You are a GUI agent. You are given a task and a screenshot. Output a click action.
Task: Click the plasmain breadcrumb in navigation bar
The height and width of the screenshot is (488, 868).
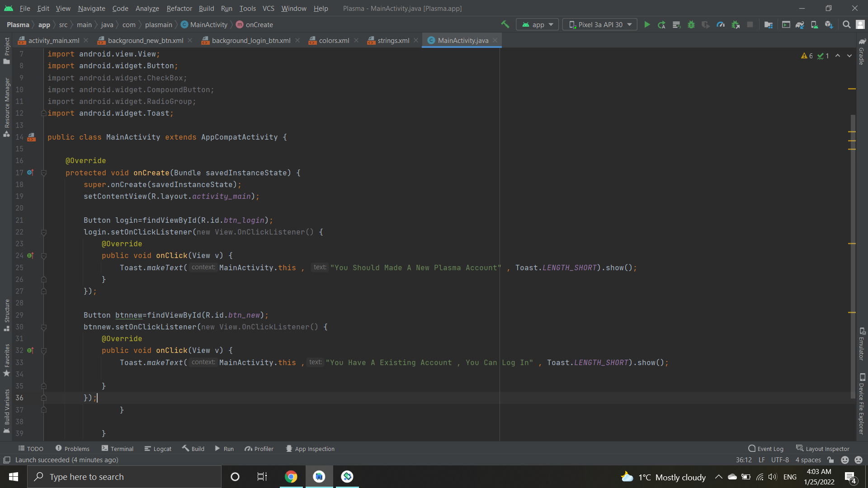click(x=158, y=24)
